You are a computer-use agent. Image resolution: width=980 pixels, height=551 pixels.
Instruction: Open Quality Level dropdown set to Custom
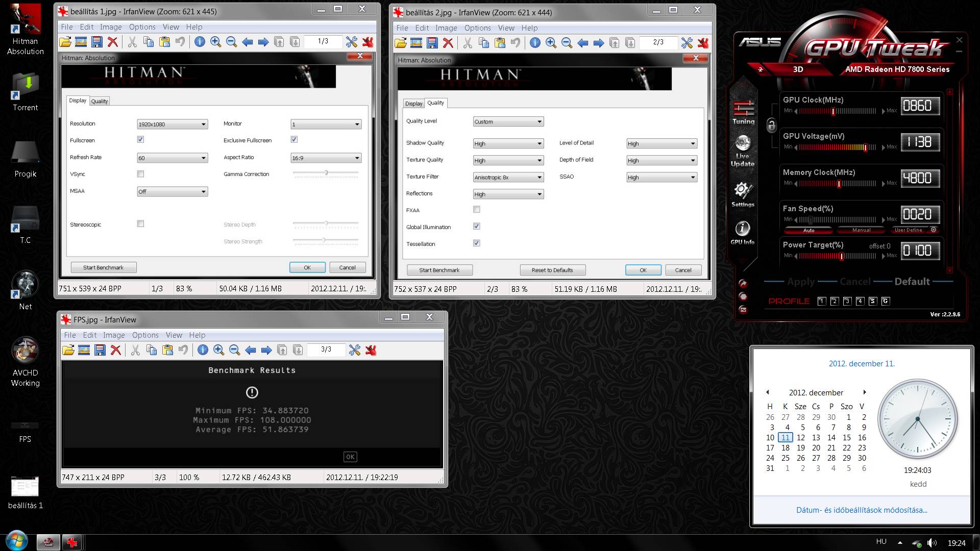(508, 121)
